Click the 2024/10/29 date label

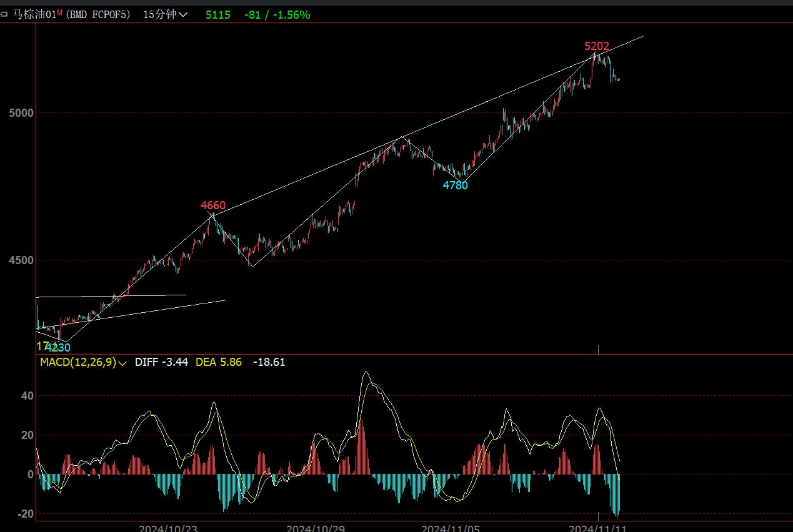(316, 528)
